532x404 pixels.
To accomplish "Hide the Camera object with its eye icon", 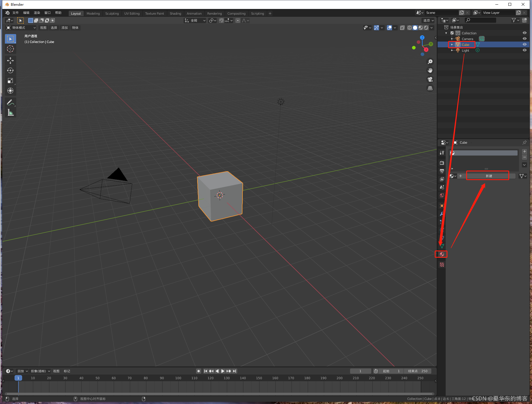I will [524, 39].
